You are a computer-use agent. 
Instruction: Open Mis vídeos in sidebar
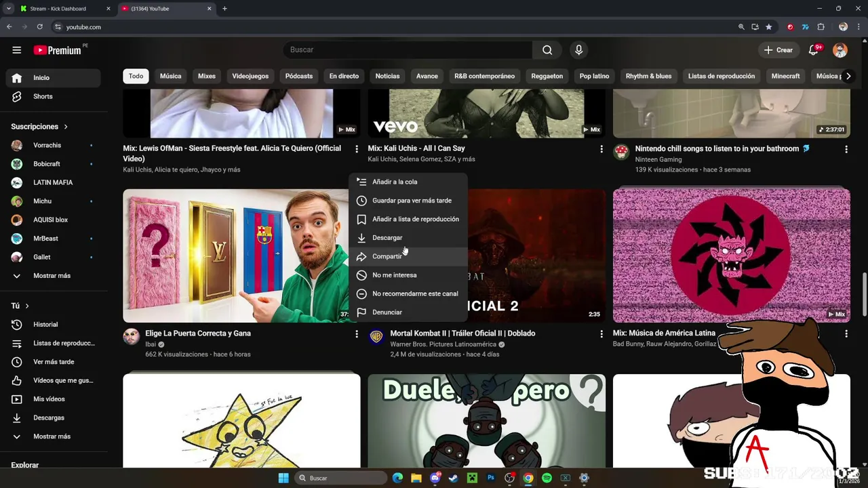coord(53,399)
